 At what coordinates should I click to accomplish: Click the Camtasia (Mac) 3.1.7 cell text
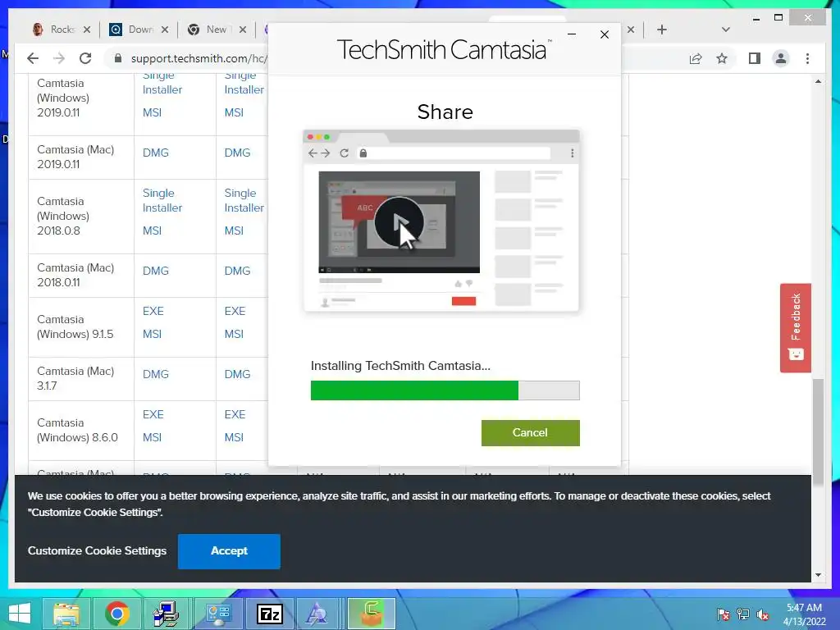(75, 378)
